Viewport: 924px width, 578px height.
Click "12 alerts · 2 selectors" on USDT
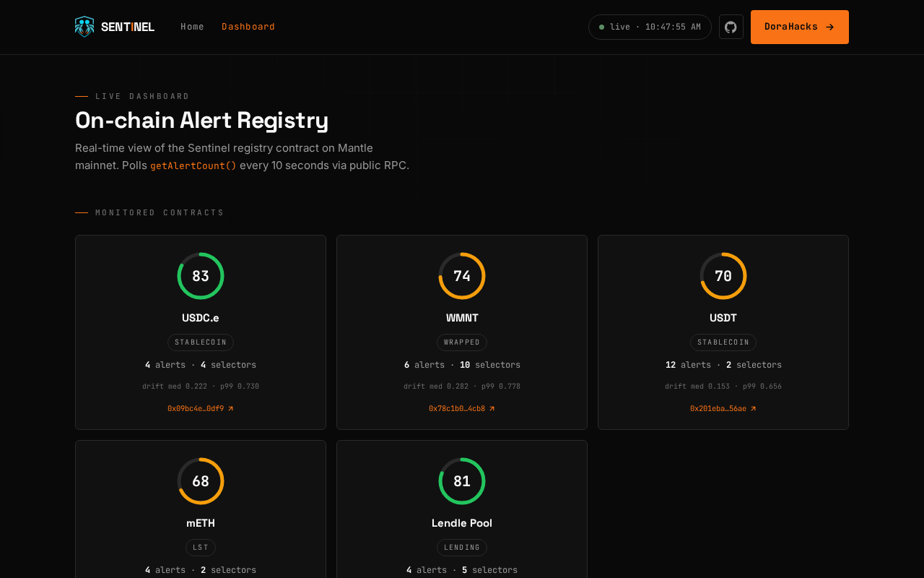click(723, 365)
